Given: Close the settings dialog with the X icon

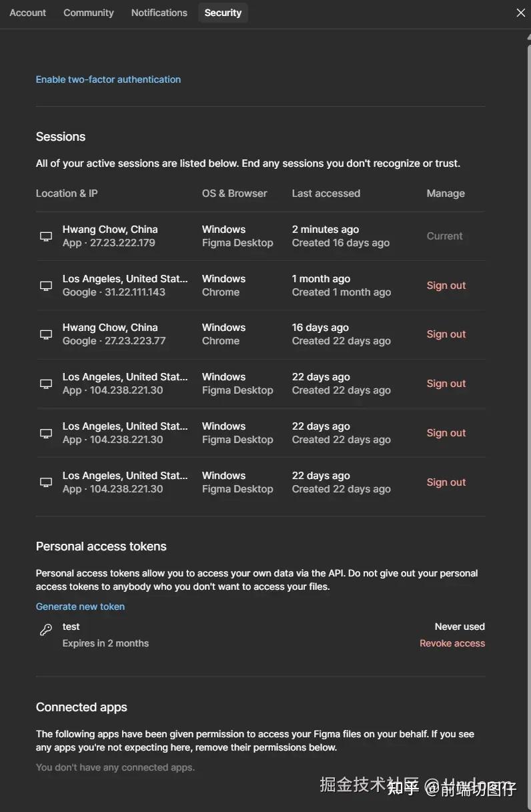Looking at the screenshot, I should 521,13.
